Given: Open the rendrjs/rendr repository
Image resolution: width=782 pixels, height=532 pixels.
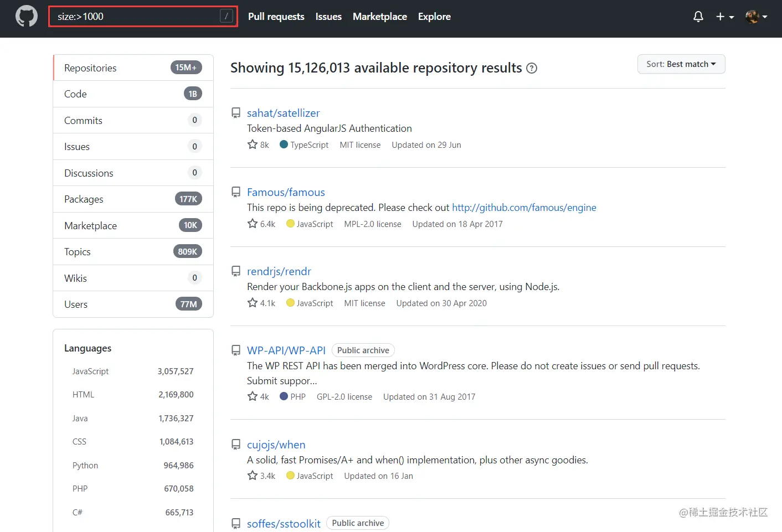Looking at the screenshot, I should (279, 271).
